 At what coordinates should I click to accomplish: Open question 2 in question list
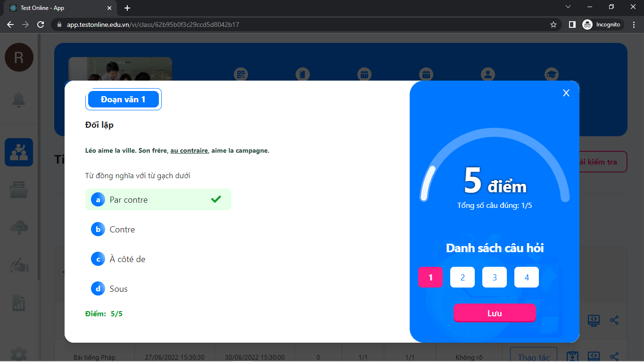[462, 277]
